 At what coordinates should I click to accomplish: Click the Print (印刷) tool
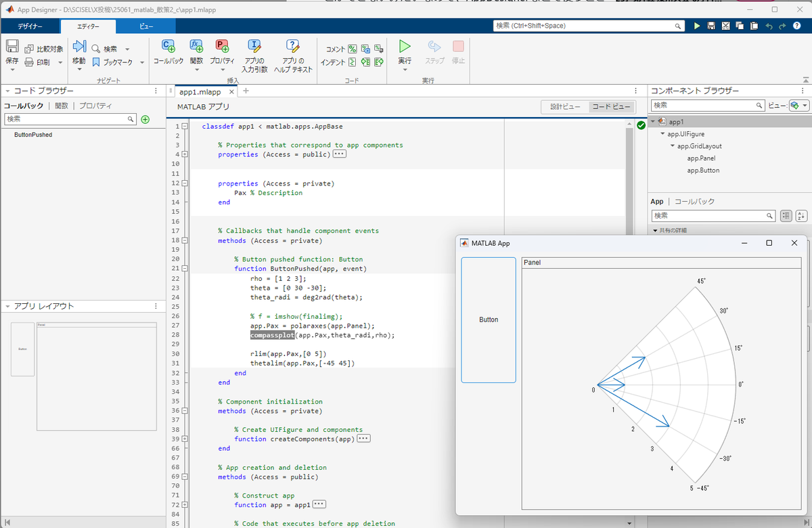(x=38, y=62)
